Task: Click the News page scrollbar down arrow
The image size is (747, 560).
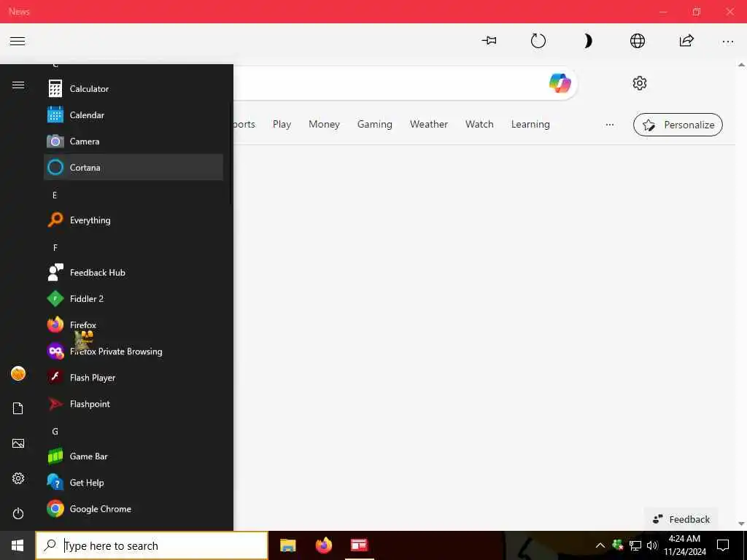Action: (x=741, y=524)
